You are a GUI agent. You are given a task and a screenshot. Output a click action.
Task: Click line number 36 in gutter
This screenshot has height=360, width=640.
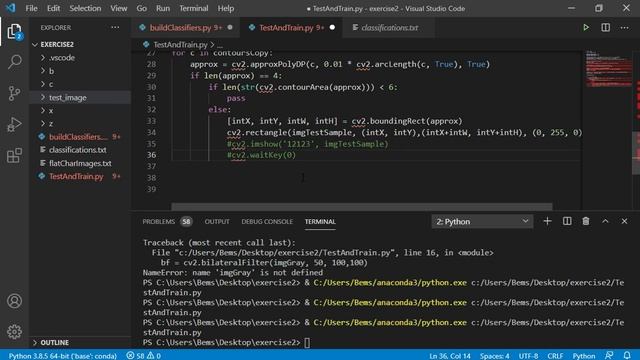[x=151, y=155]
